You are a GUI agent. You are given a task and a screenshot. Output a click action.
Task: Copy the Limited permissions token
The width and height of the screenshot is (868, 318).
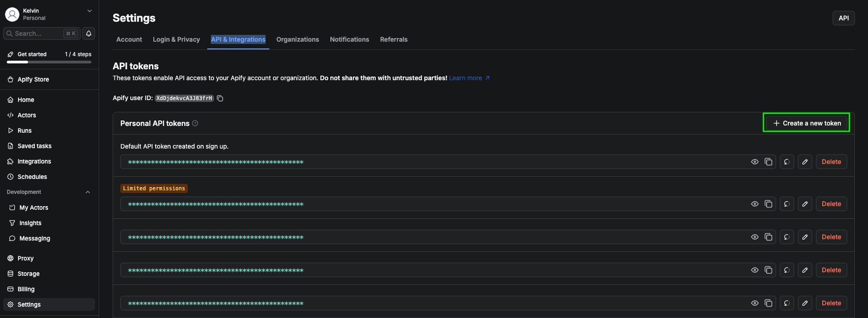point(768,204)
